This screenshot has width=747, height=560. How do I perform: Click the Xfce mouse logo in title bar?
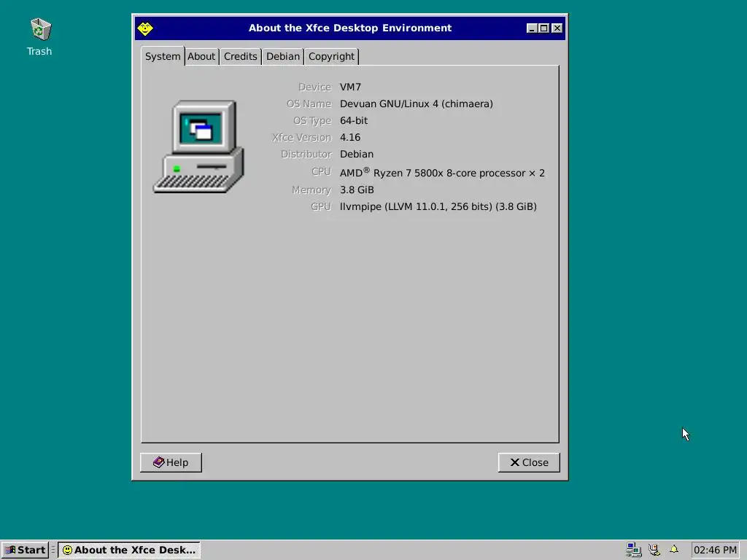pyautogui.click(x=145, y=28)
